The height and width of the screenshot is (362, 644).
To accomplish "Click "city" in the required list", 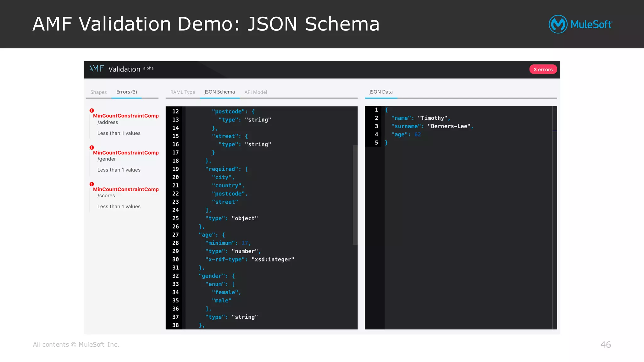I will 223,177.
